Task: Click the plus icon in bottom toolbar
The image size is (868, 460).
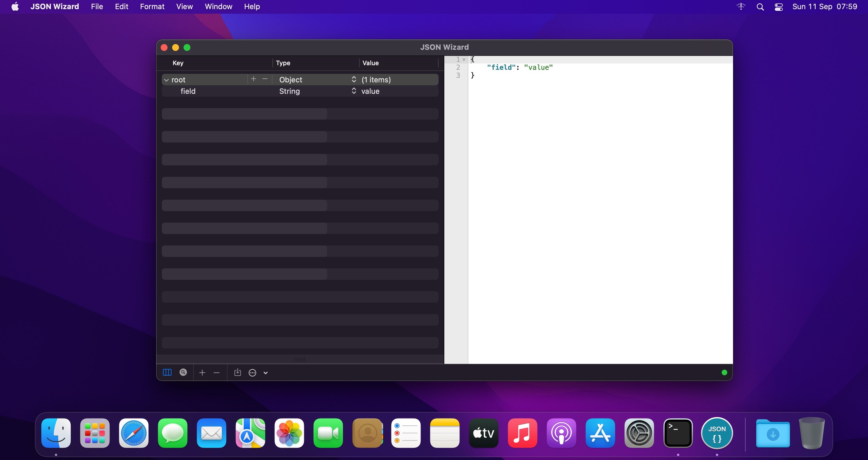Action: click(202, 373)
